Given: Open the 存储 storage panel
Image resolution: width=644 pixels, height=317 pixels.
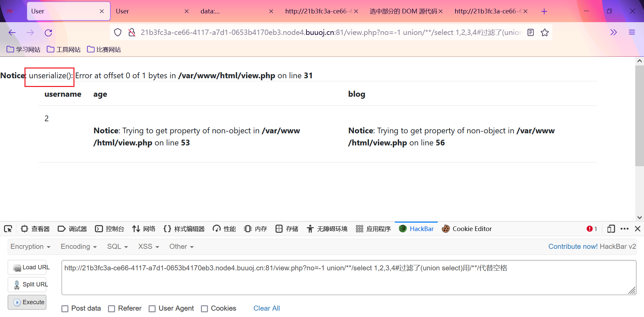Looking at the screenshot, I should [287, 229].
